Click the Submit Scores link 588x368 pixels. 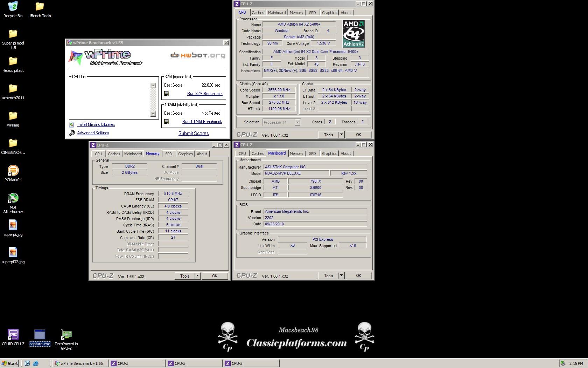194,133
